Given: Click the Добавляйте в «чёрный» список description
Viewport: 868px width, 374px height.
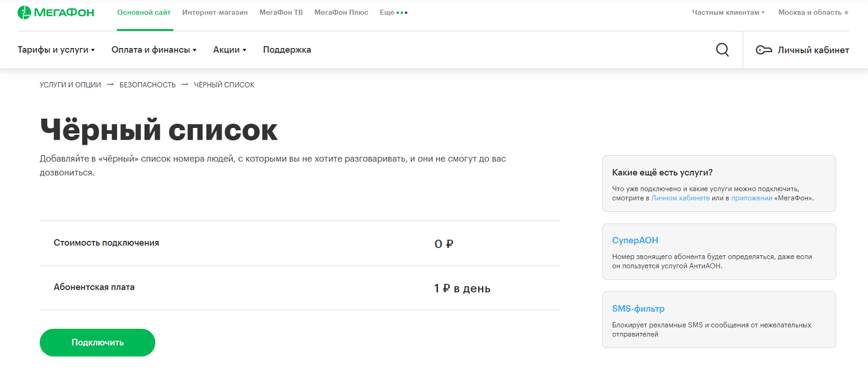Looking at the screenshot, I should click(273, 166).
